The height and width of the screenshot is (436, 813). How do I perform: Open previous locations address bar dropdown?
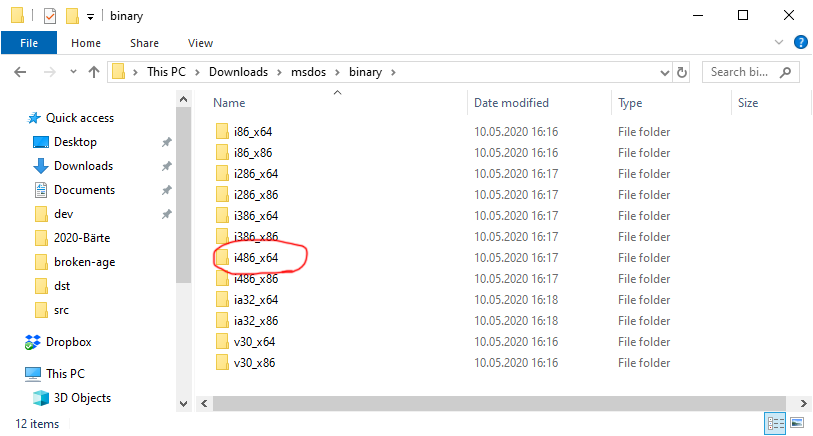tap(665, 73)
